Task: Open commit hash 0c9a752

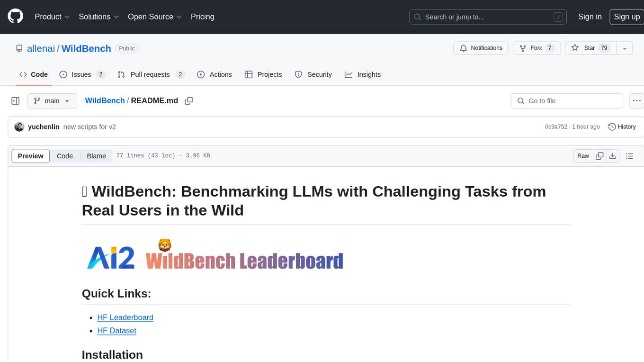Action: pyautogui.click(x=556, y=127)
